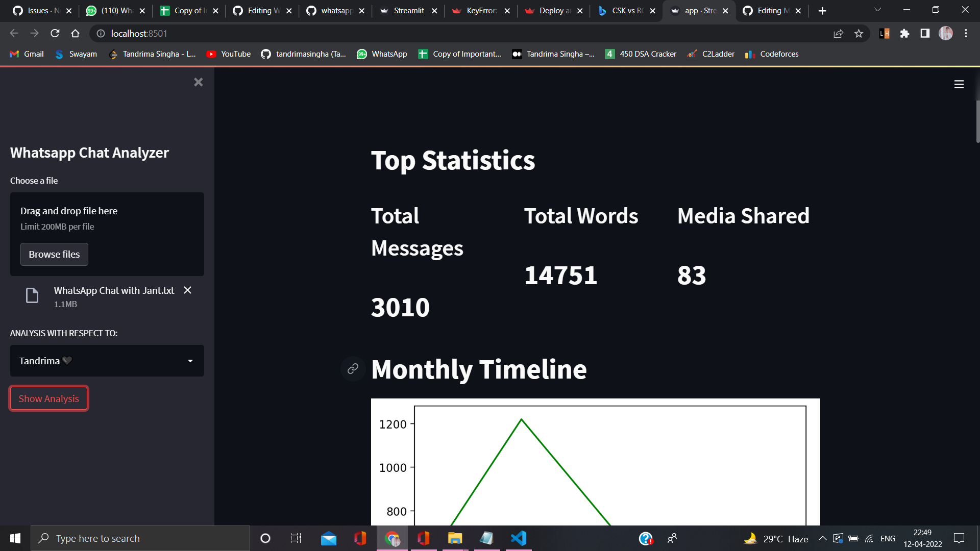The width and height of the screenshot is (980, 551).
Task: Open the Codeforces bookmark
Action: tap(771, 54)
